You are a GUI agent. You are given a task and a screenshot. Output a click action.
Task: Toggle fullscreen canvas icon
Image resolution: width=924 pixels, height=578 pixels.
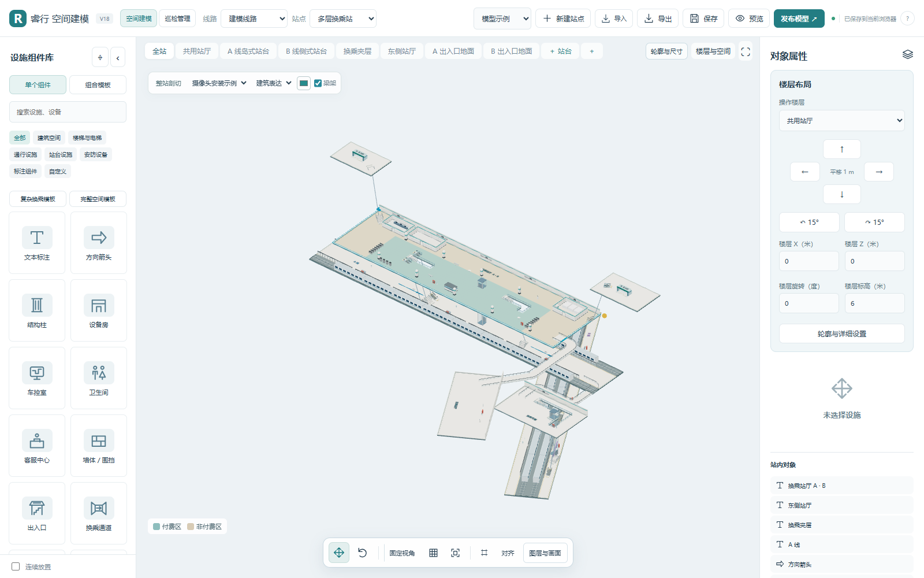[746, 51]
